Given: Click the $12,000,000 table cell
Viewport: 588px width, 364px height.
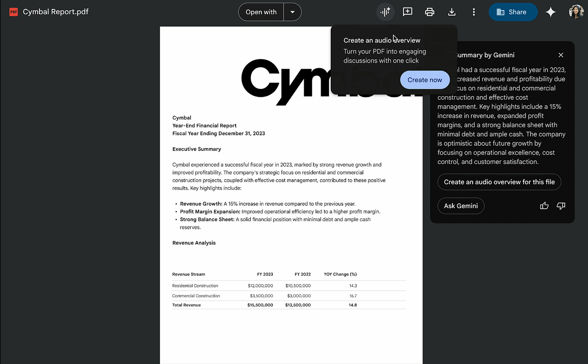Looking at the screenshot, I should pos(260,286).
